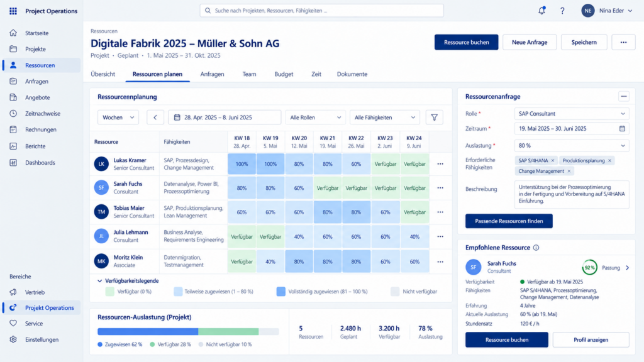The width and height of the screenshot is (644, 362).
Task: Switch to Übersicht tab
Action: (103, 74)
